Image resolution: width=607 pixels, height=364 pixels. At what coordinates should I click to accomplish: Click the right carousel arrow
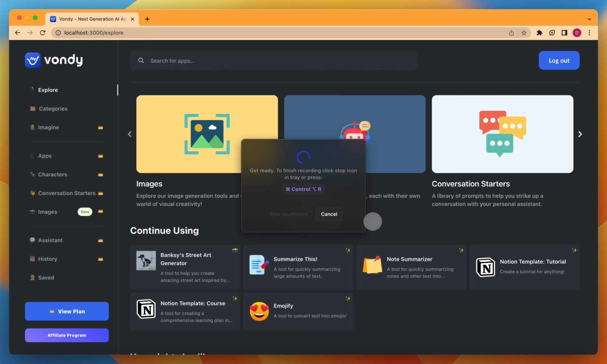click(x=580, y=134)
